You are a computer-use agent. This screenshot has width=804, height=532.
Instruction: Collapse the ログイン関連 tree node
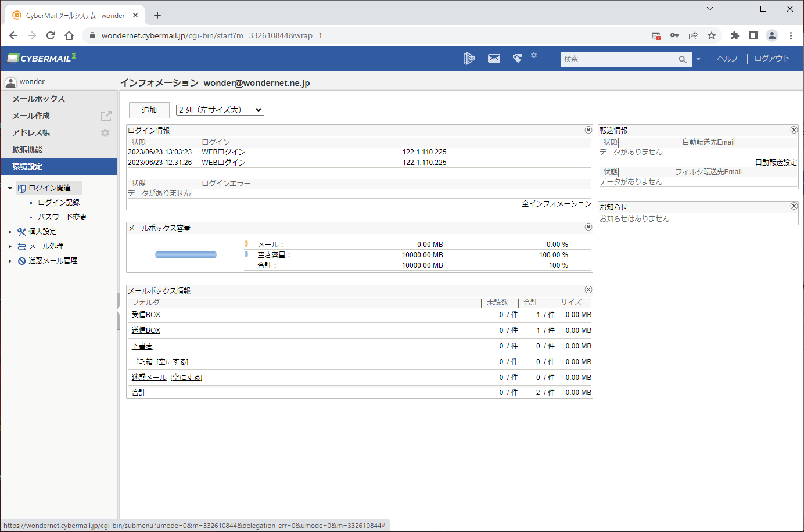click(x=10, y=188)
